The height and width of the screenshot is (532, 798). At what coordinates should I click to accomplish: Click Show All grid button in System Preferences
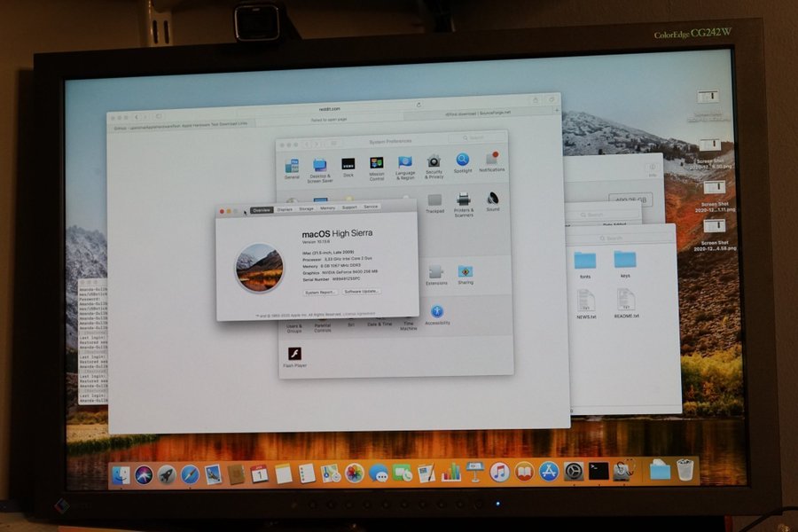(x=334, y=144)
